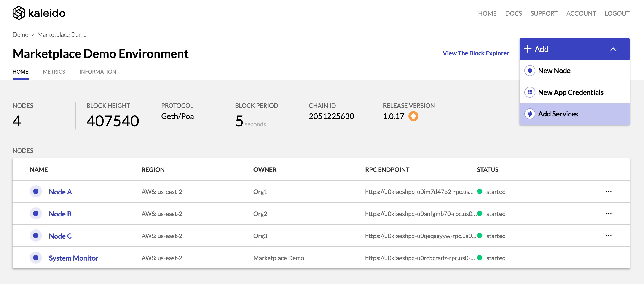Click the block height value 407540
Viewport: 644px width, 284px height.
click(113, 121)
